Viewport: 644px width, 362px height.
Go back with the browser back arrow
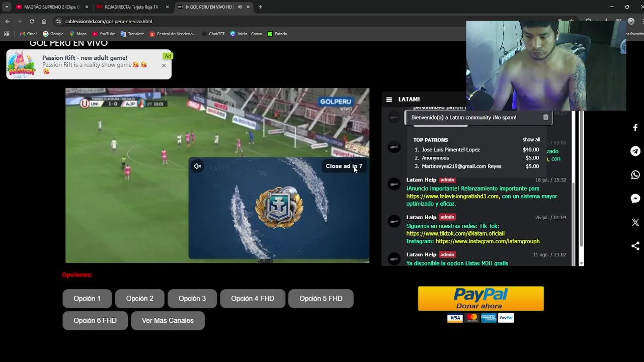coord(7,21)
